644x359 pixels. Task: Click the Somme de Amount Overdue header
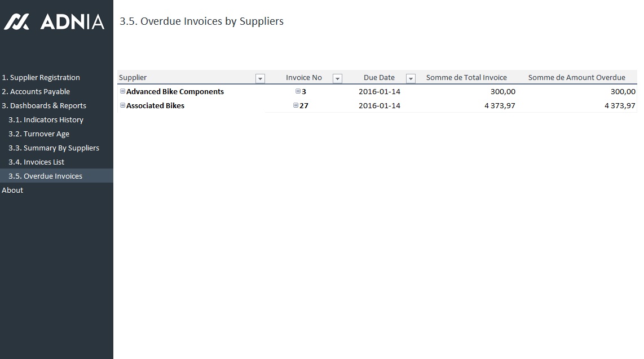[x=576, y=78]
